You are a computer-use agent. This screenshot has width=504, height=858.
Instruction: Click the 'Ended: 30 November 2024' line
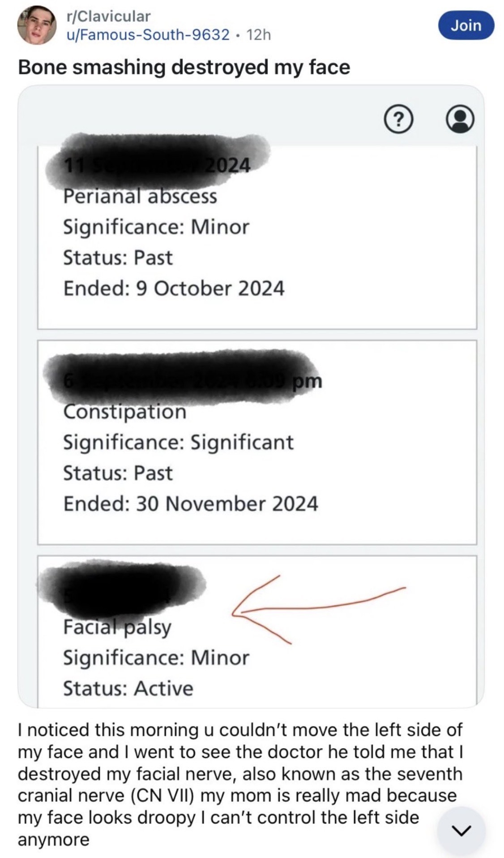click(x=190, y=504)
